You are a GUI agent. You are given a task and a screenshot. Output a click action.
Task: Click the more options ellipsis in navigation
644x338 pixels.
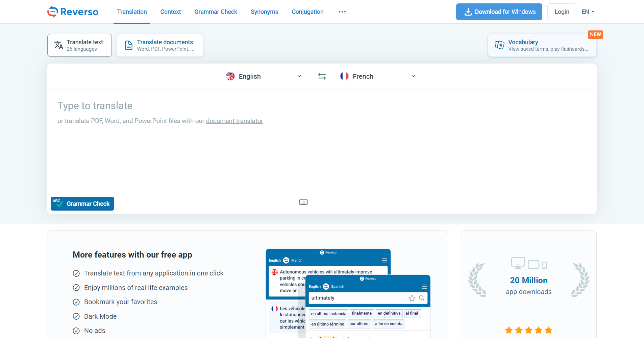coord(342,12)
